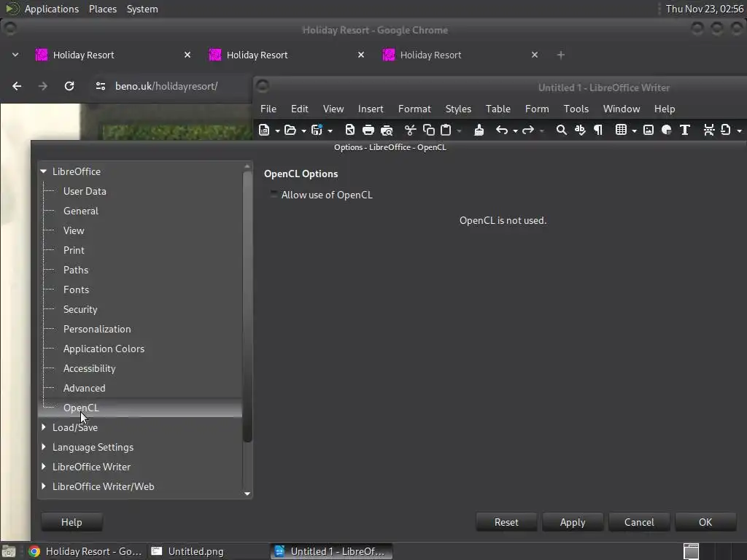Click the Copy icon
The height and width of the screenshot is (560, 747).
click(428, 130)
